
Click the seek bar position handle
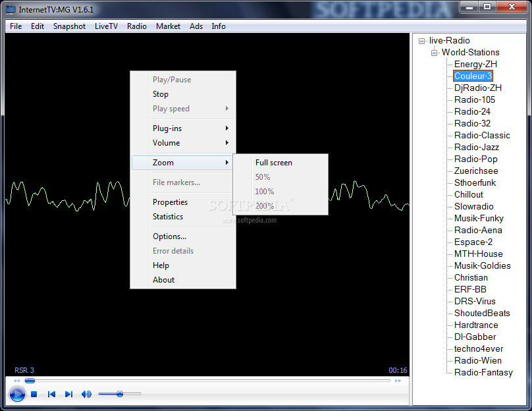[30, 381]
